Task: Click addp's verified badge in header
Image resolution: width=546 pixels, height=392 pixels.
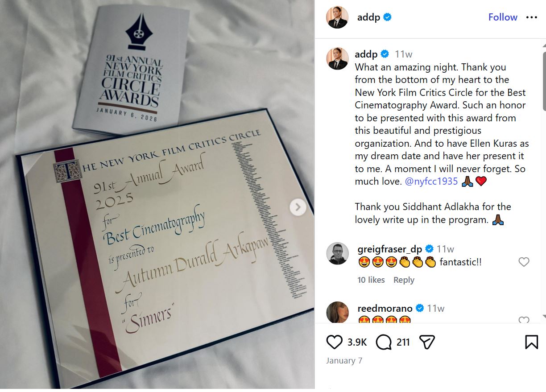Action: point(388,17)
